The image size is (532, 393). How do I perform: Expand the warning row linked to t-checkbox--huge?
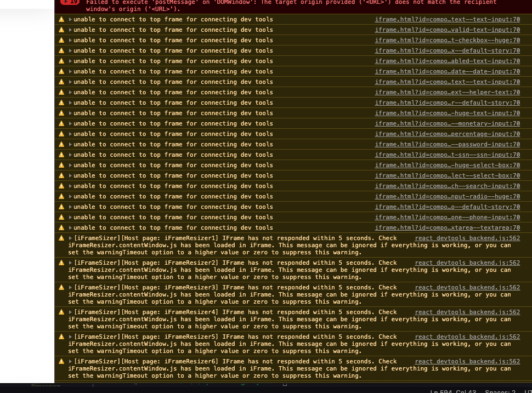click(x=70, y=41)
